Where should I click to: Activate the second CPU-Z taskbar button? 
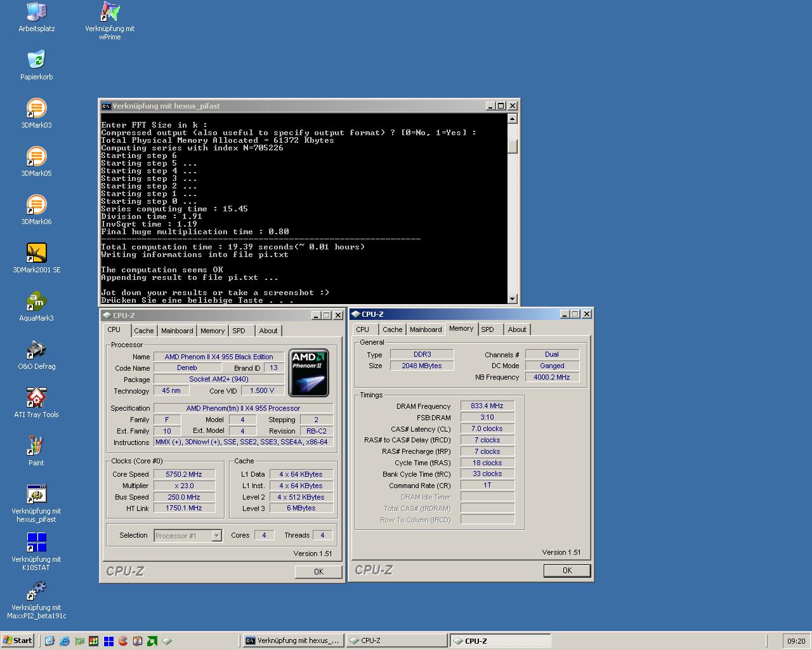(x=500, y=641)
